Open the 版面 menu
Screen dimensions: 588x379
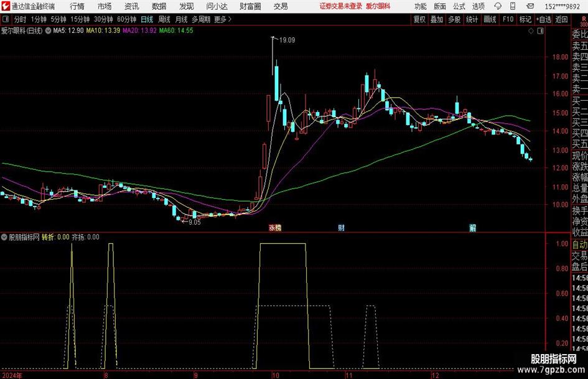tap(440, 6)
